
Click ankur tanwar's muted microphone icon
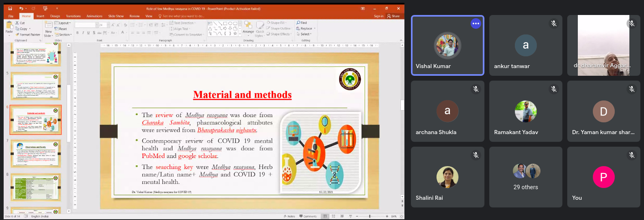(554, 23)
